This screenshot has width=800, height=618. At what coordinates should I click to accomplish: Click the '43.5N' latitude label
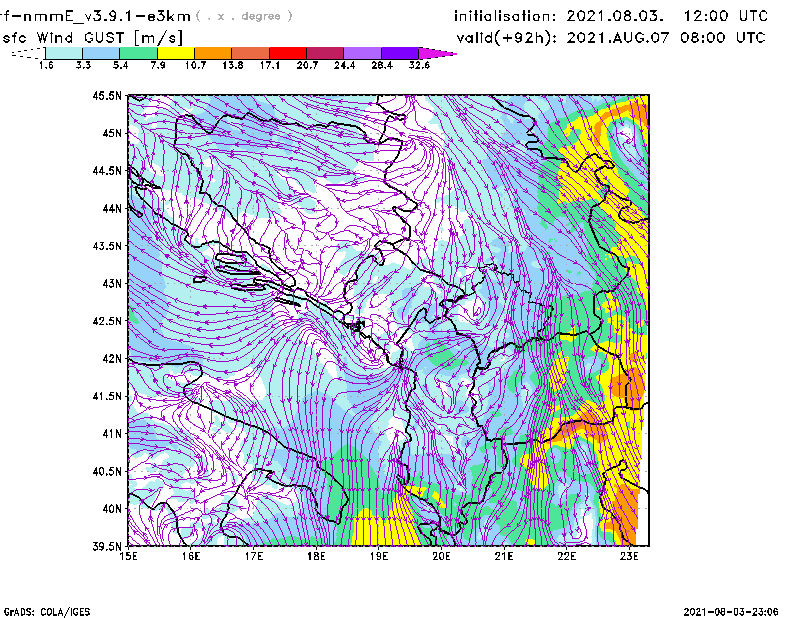click(107, 246)
